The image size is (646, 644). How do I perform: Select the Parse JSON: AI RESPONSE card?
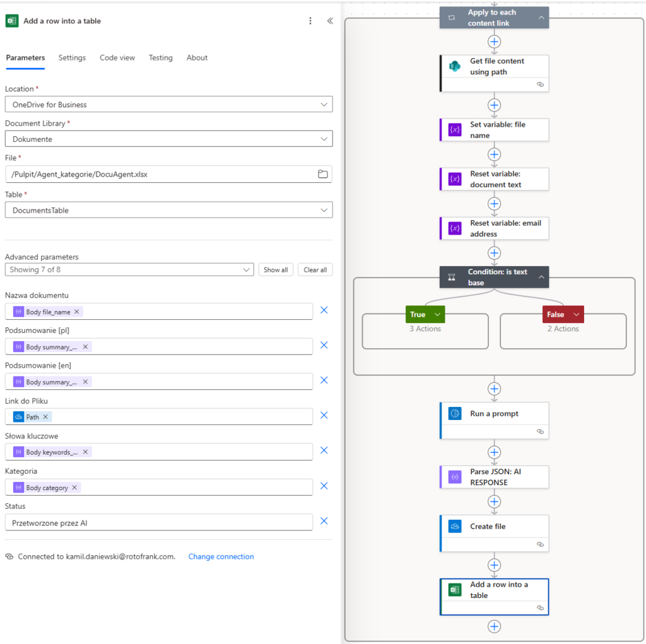(495, 477)
